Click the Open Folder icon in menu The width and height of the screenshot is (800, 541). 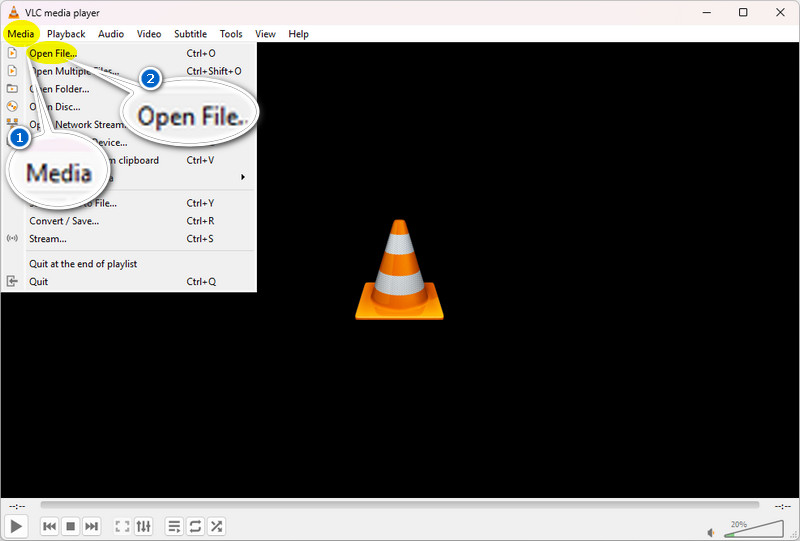[x=12, y=89]
